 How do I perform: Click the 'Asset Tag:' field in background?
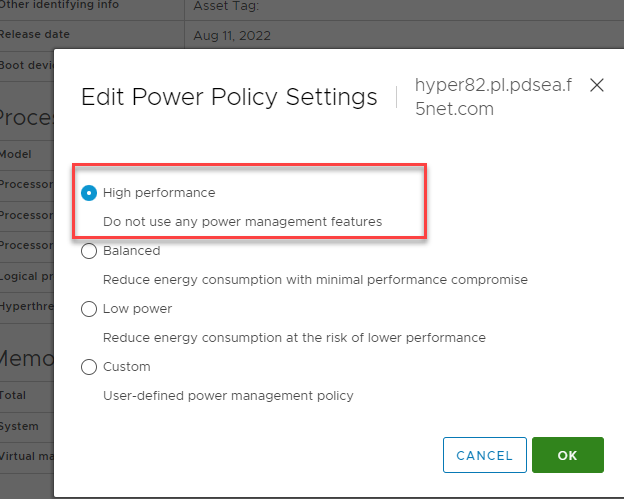tap(226, 6)
